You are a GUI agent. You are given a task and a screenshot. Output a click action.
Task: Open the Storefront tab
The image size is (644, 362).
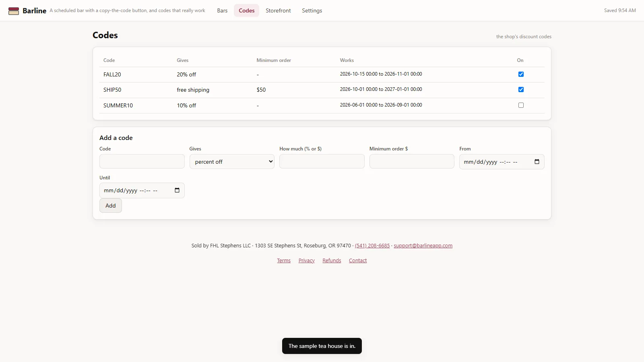pos(278,11)
